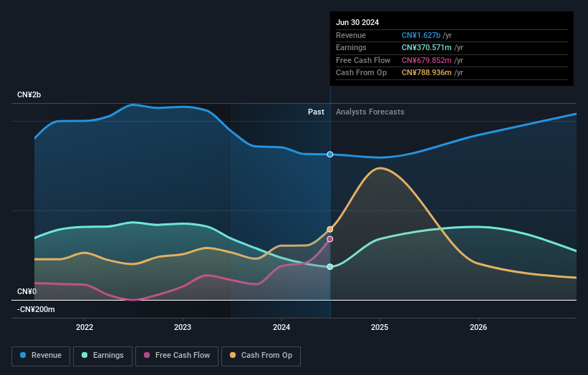Image resolution: width=588 pixels, height=375 pixels.
Task: Click the teal Earnings data point marker
Action: click(x=330, y=267)
